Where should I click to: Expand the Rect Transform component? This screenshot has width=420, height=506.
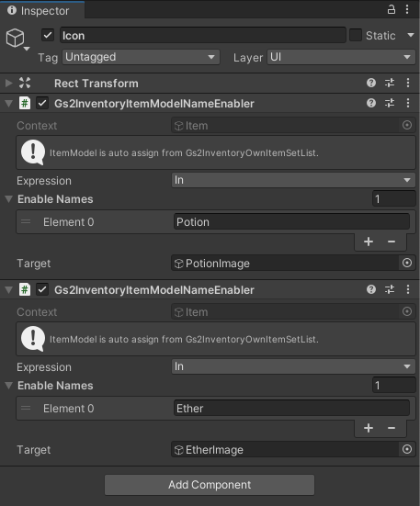(x=8, y=84)
